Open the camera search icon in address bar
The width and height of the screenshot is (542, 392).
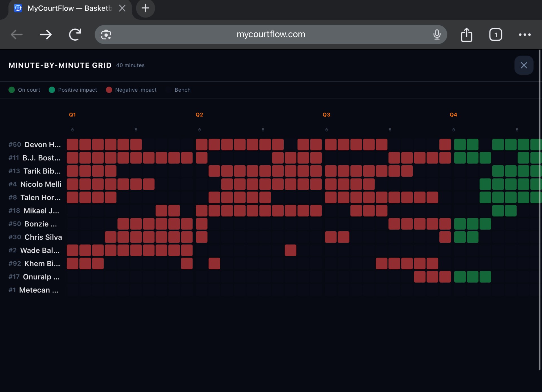(106, 35)
